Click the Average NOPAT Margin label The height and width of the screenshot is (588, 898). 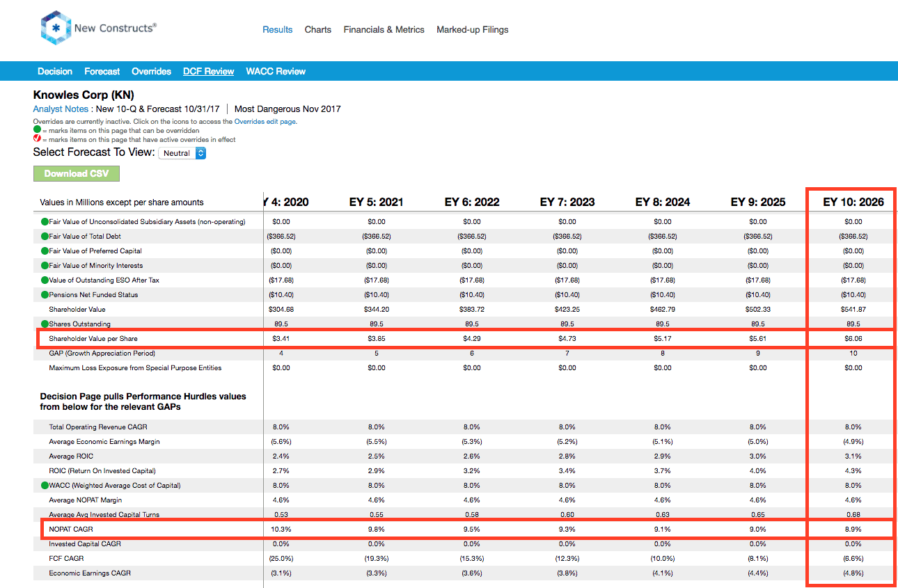(86, 500)
